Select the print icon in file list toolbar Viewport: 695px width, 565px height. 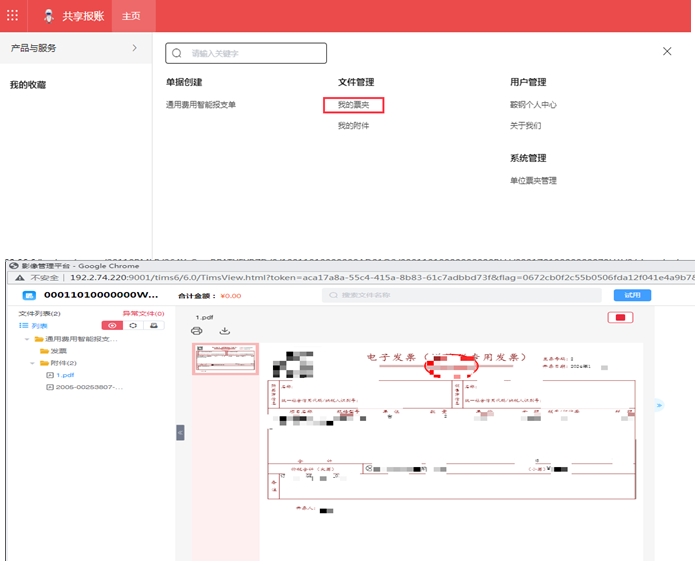point(153,326)
